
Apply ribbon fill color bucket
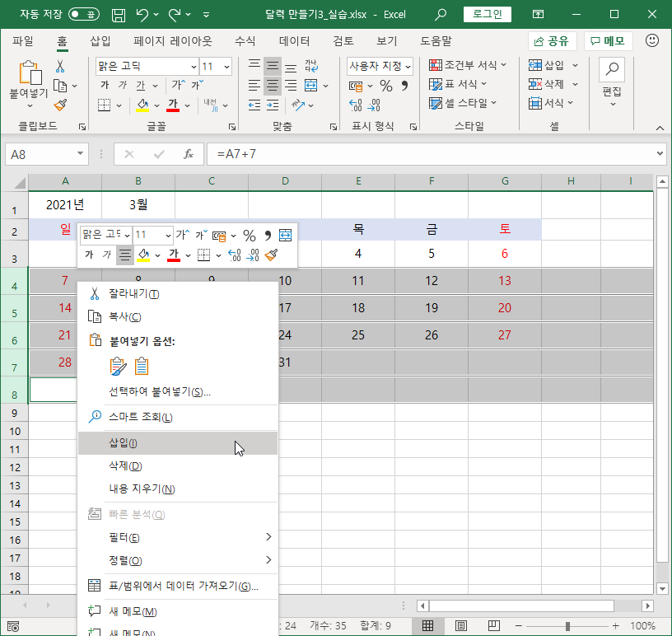[x=142, y=105]
